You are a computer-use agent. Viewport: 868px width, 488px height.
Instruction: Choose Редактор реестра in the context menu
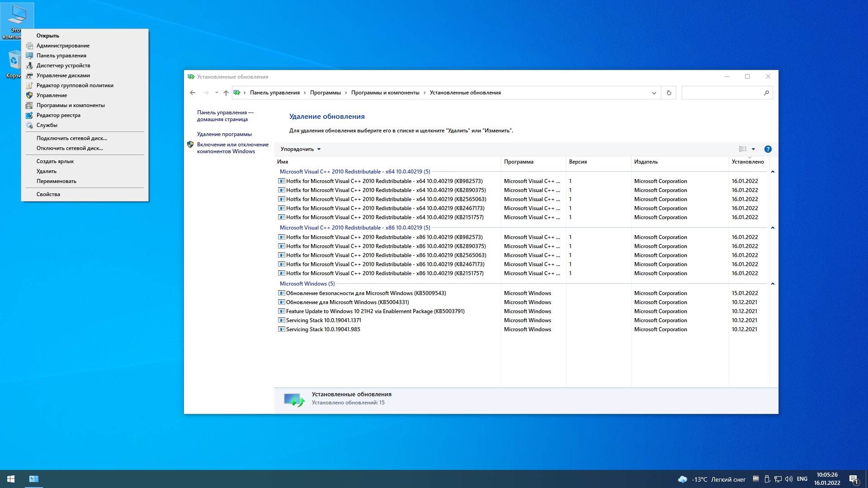[x=59, y=115]
